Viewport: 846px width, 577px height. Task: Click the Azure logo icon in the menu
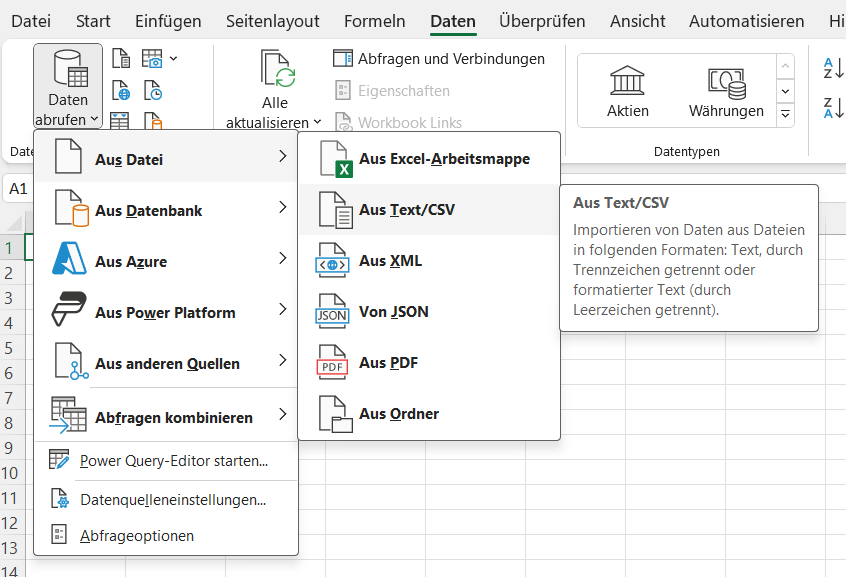[x=70, y=259]
